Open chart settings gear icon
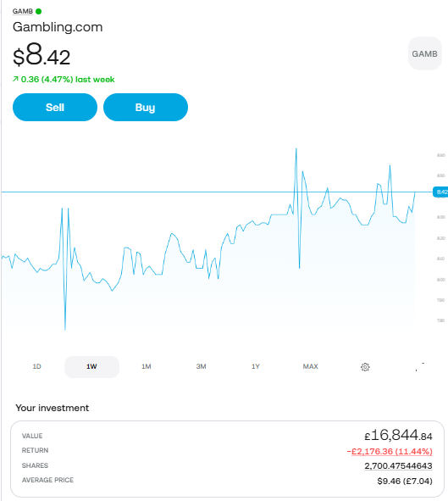Viewport: 448px width, 501px height. [365, 367]
